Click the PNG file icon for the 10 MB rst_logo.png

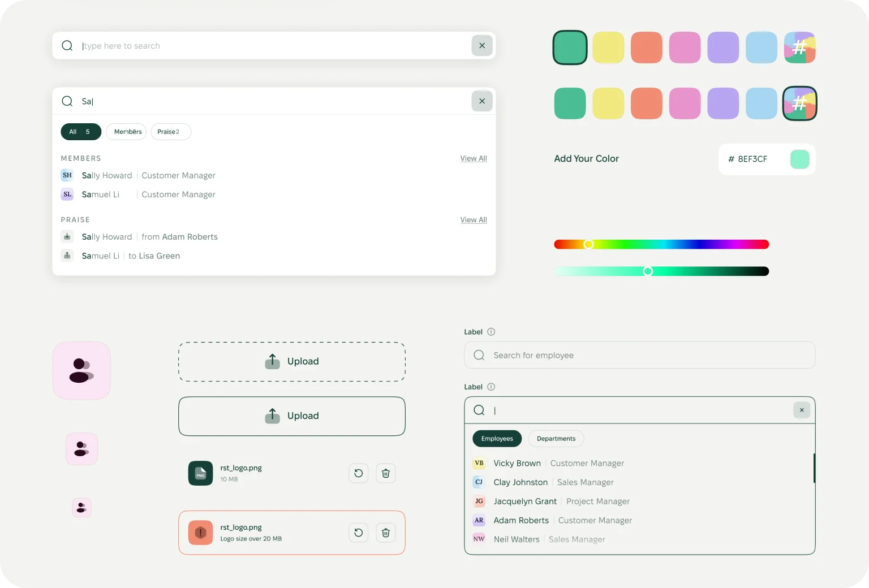[x=200, y=473]
